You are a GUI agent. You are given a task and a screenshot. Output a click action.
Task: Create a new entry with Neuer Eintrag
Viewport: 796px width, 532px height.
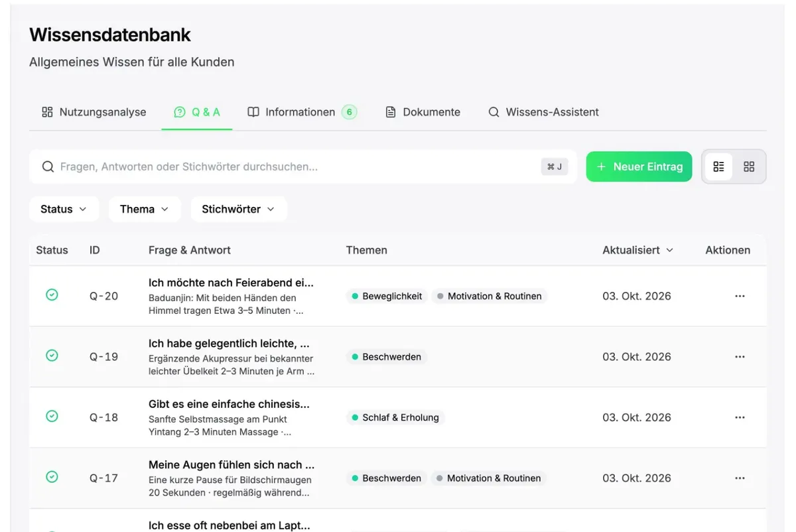[x=639, y=166]
